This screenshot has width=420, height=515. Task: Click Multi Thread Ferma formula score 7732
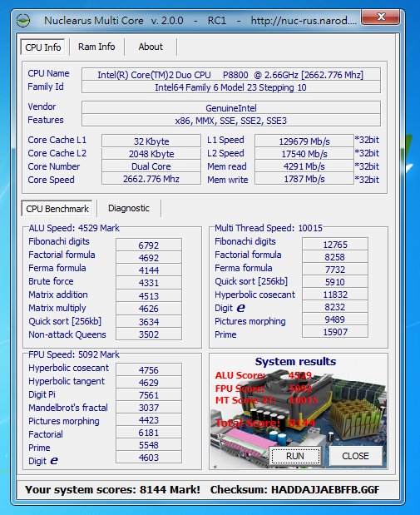click(335, 270)
